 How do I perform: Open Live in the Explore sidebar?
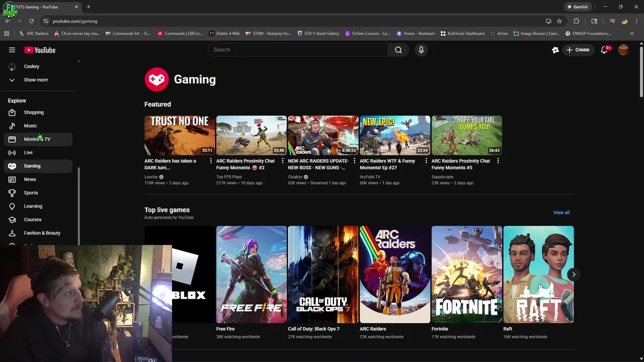tap(39, 152)
